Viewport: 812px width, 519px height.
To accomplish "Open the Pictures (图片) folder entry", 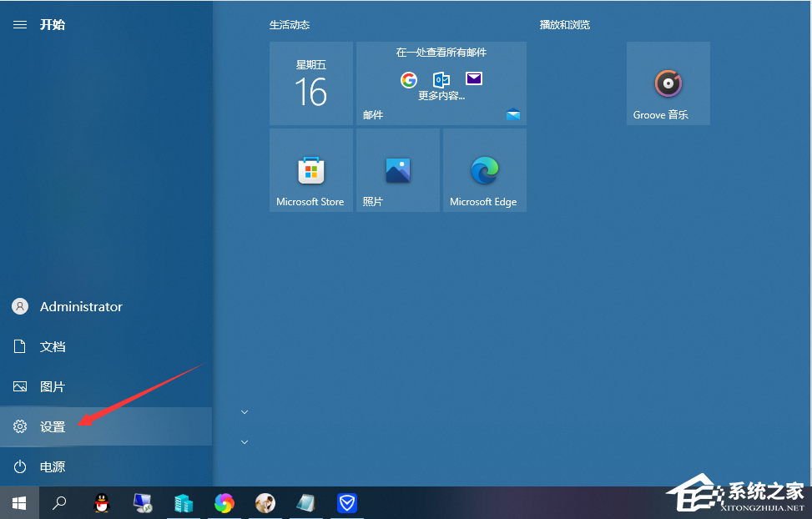I will (x=53, y=387).
